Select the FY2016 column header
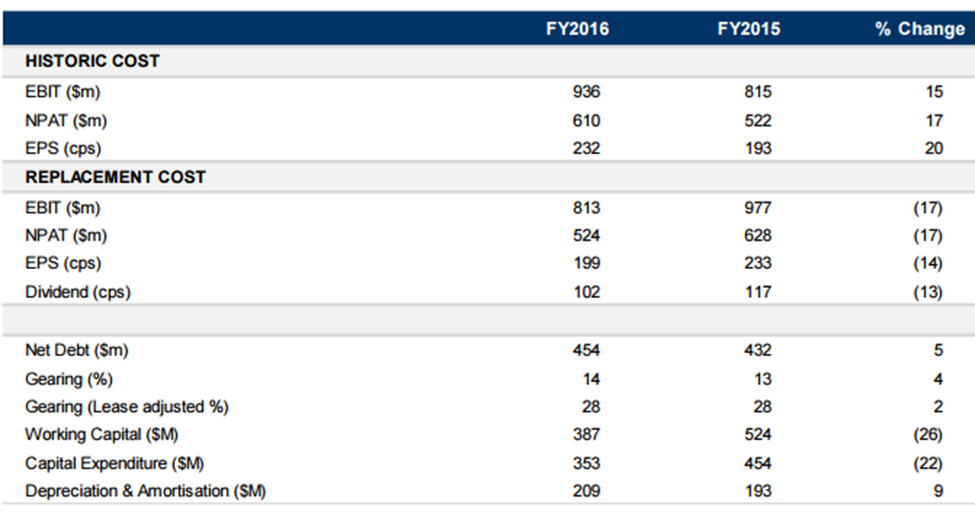 pos(577,29)
